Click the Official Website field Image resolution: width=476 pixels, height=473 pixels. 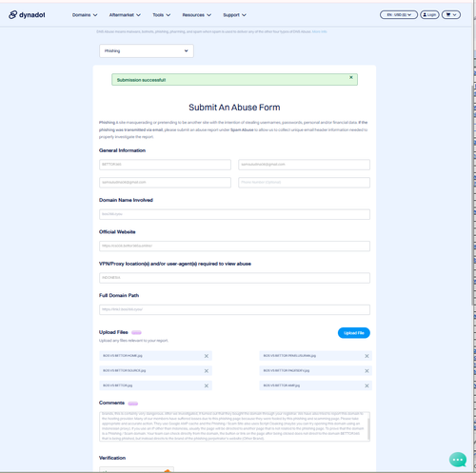(234, 246)
